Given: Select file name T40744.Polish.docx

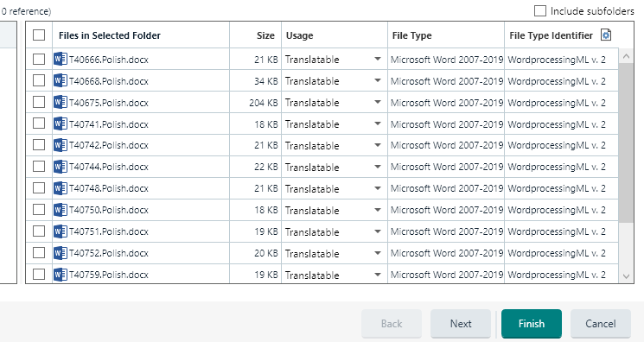Looking at the screenshot, I should coord(109,167).
